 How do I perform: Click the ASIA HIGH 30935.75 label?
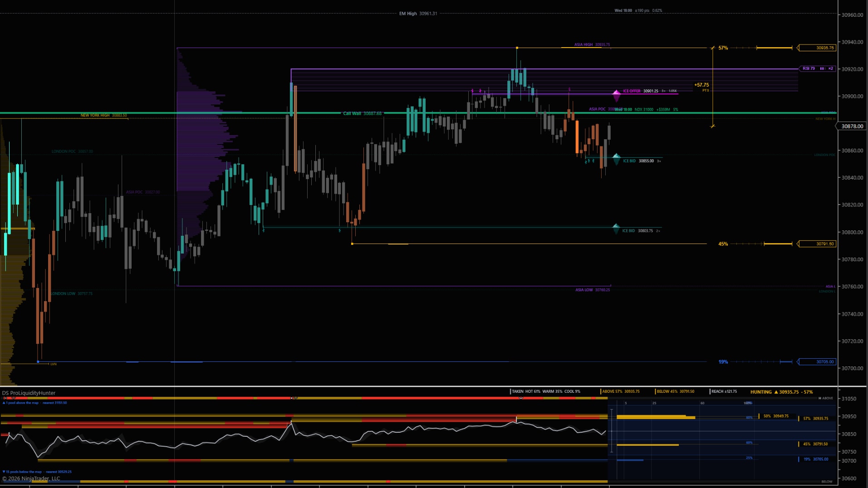tap(592, 44)
